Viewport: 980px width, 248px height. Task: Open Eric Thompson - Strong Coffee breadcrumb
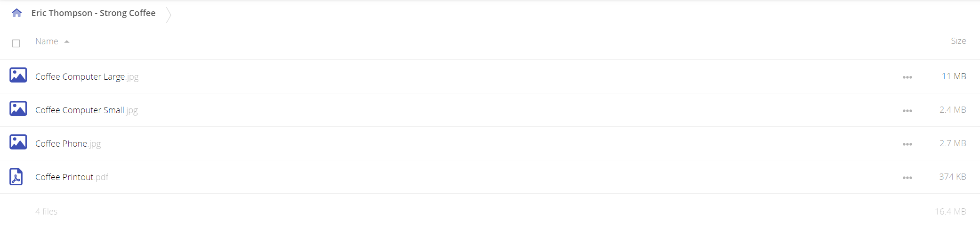click(x=93, y=13)
